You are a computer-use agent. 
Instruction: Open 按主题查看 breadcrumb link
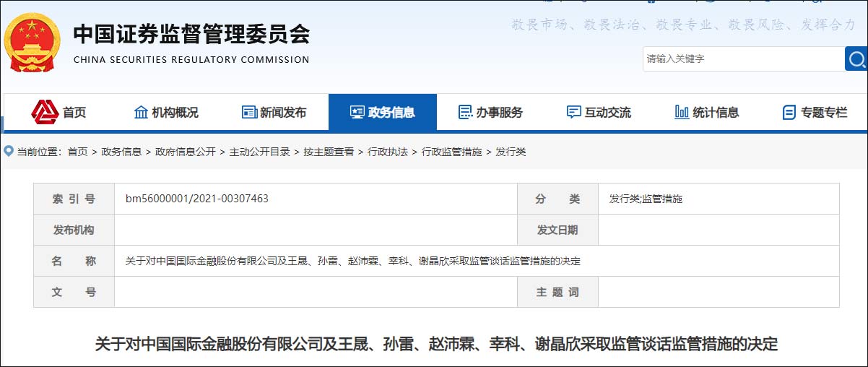tap(329, 152)
